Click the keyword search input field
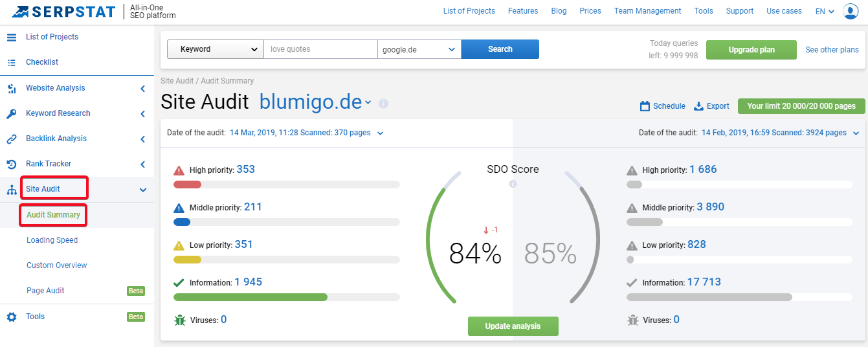The height and width of the screenshot is (347, 868). click(320, 49)
